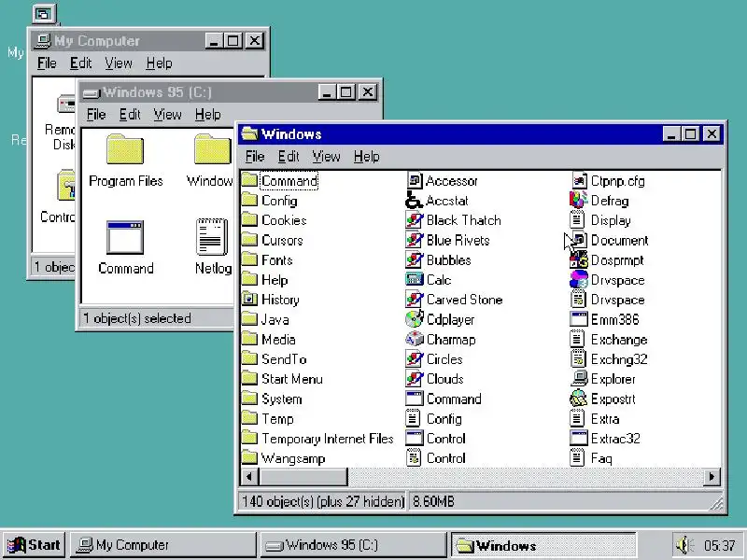Switch to My Computer taskbar button
747x560 pixels.
pyautogui.click(x=163, y=545)
